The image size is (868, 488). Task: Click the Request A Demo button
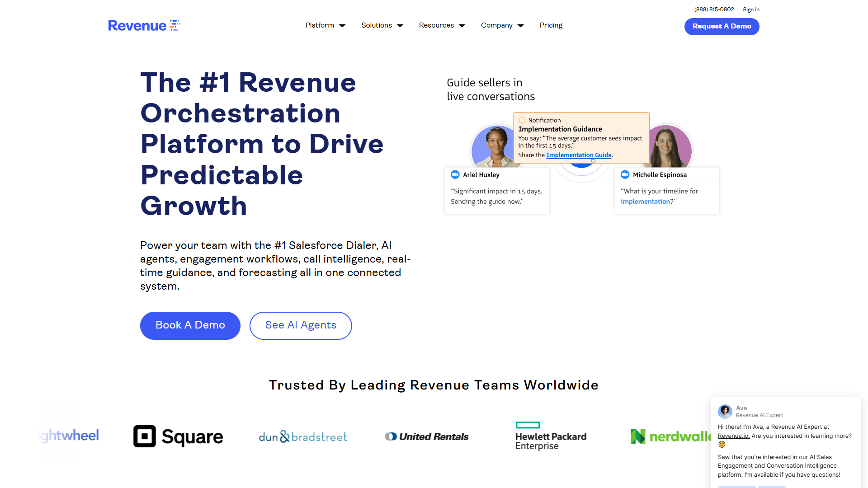pyautogui.click(x=721, y=26)
